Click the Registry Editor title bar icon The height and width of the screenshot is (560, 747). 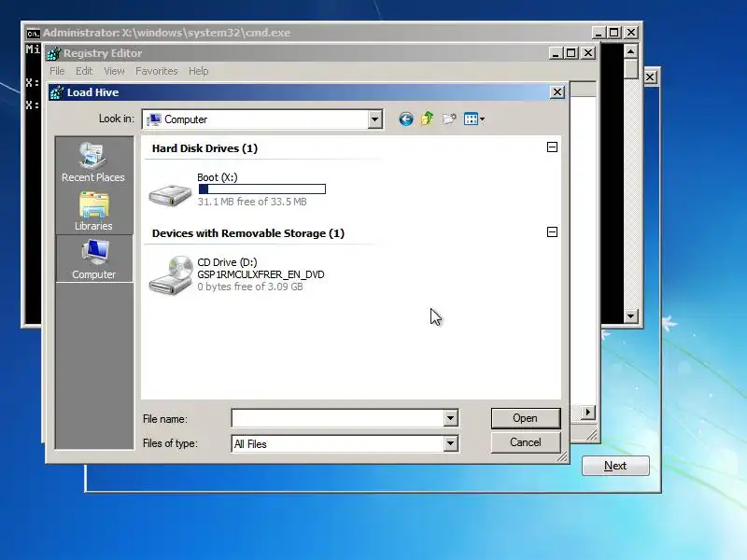point(53,53)
